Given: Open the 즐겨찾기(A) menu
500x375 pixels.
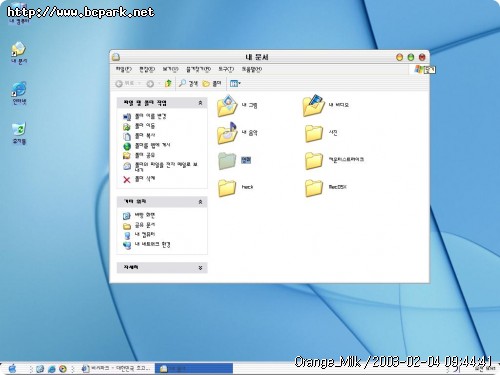Looking at the screenshot, I should (198, 69).
